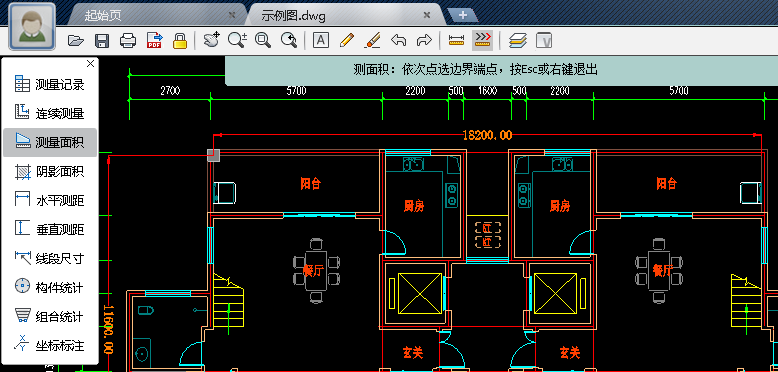This screenshot has width=778, height=372.
Task: Choose 线段尺寸 segment dimension tool
Action: [50, 258]
